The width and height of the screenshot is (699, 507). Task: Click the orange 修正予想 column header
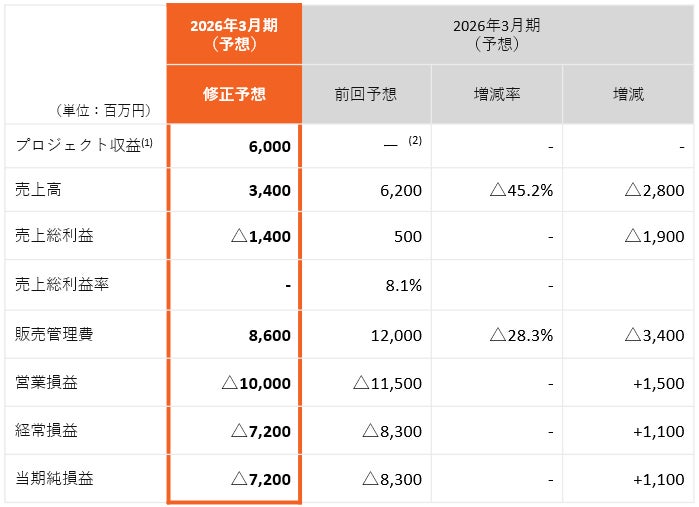(235, 95)
